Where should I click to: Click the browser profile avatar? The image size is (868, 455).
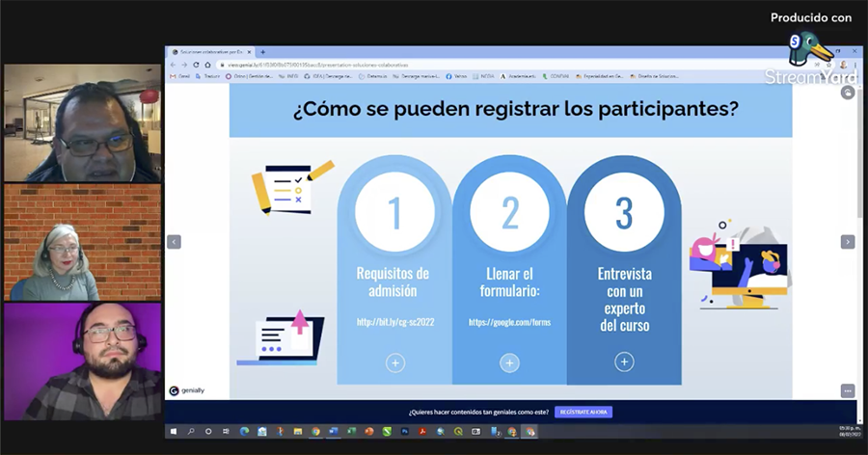(x=844, y=65)
